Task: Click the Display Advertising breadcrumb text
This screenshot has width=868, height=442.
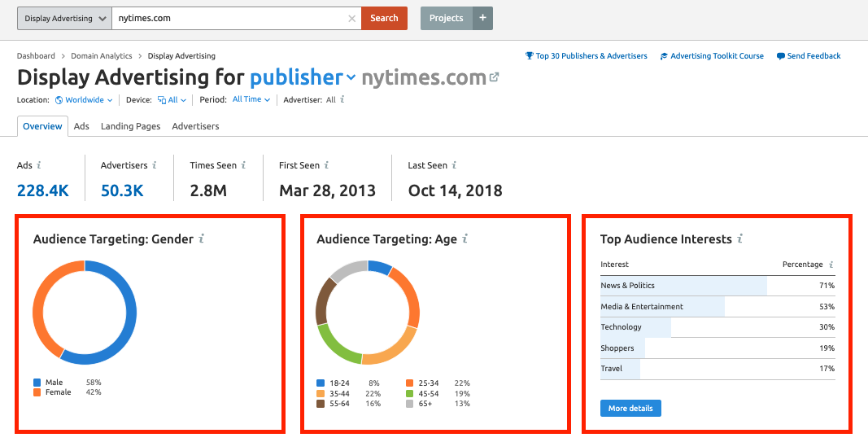Action: 181,56
